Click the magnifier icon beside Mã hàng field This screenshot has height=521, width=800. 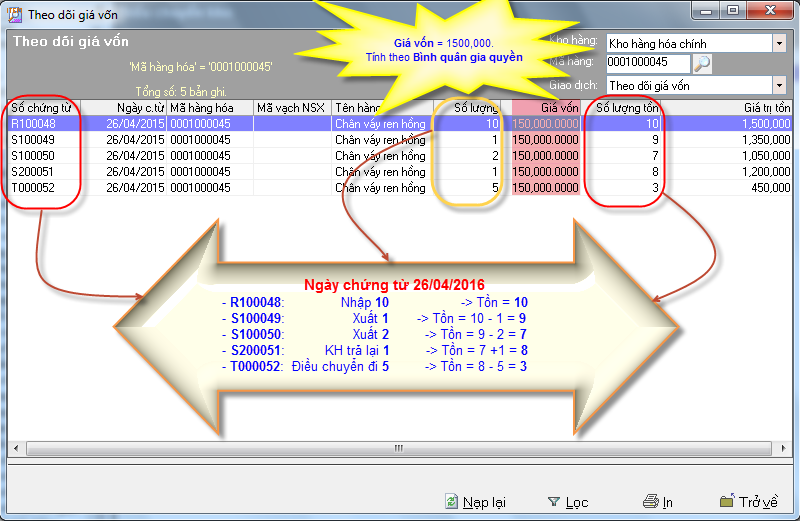(702, 64)
